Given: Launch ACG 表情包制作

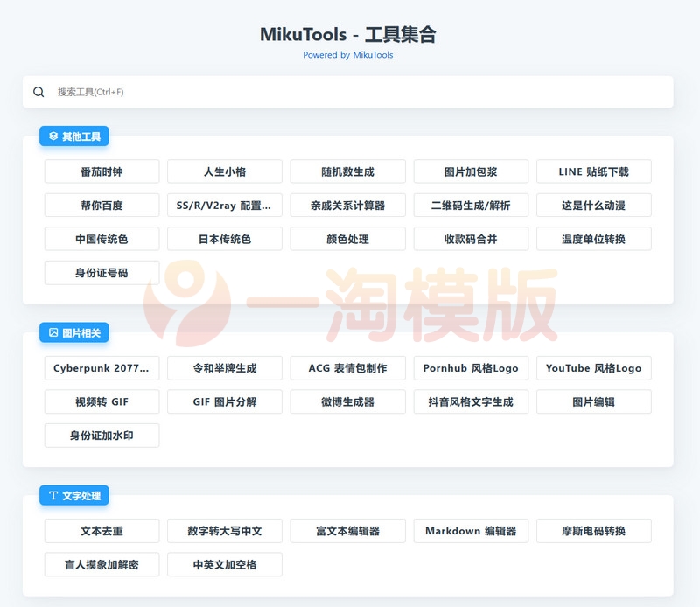Looking at the screenshot, I should (347, 368).
